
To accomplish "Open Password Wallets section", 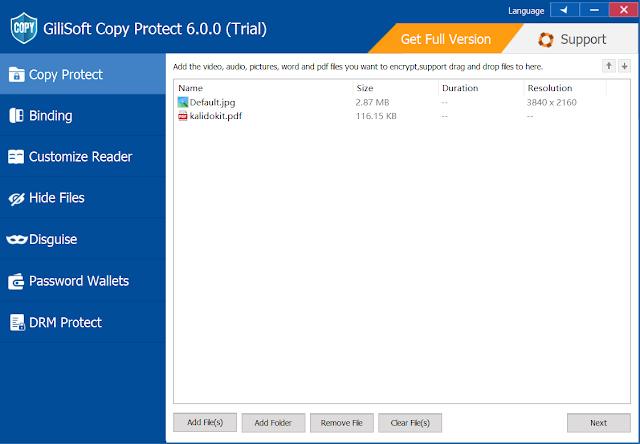I will tap(83, 281).
